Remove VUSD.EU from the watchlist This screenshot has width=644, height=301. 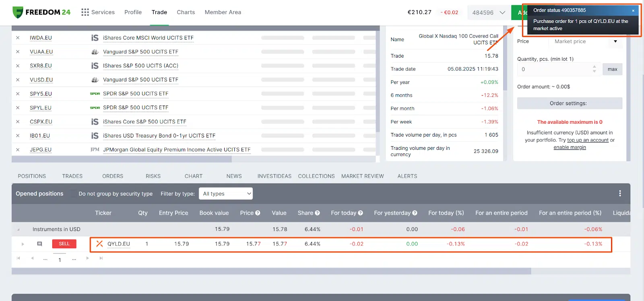point(18,80)
